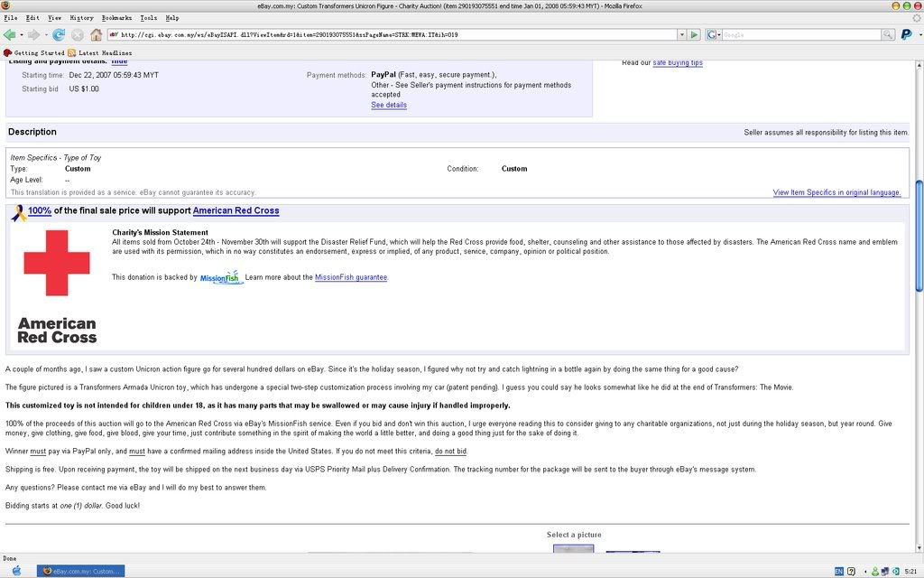
Task: Click the eBay Firefox taskbar button
Action: click(81, 571)
